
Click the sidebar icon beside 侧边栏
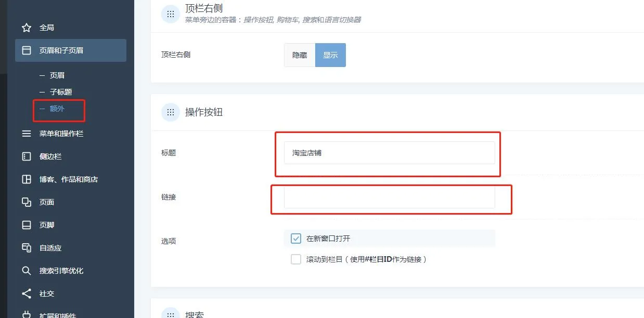[x=27, y=156]
